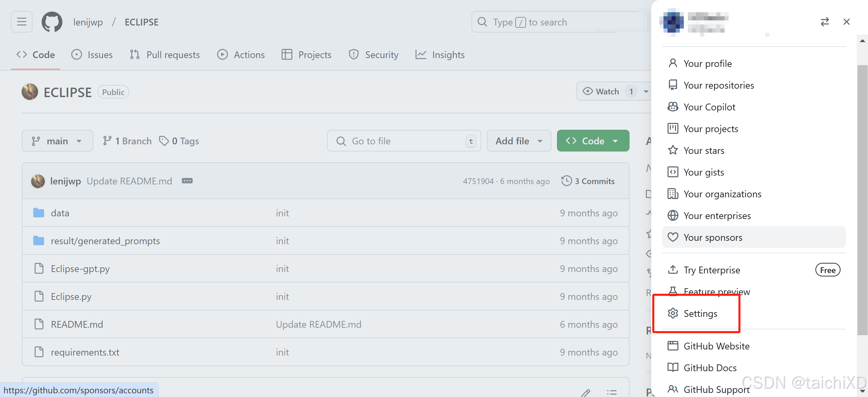This screenshot has width=868, height=397.
Task: Click the tag icon beside 0 Tags
Action: (x=164, y=141)
